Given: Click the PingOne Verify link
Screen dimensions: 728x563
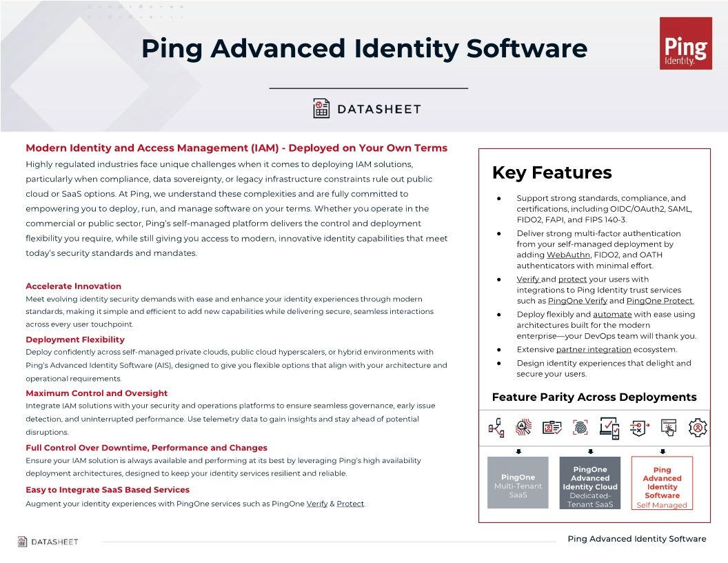Looking at the screenshot, I should 578,300.
